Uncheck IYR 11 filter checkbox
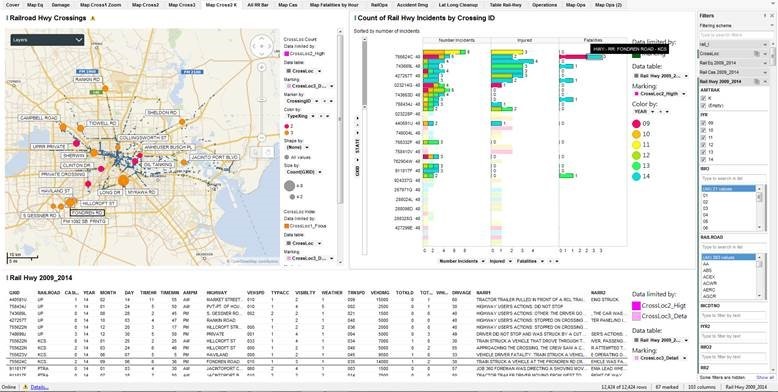778x392 pixels. (703, 137)
